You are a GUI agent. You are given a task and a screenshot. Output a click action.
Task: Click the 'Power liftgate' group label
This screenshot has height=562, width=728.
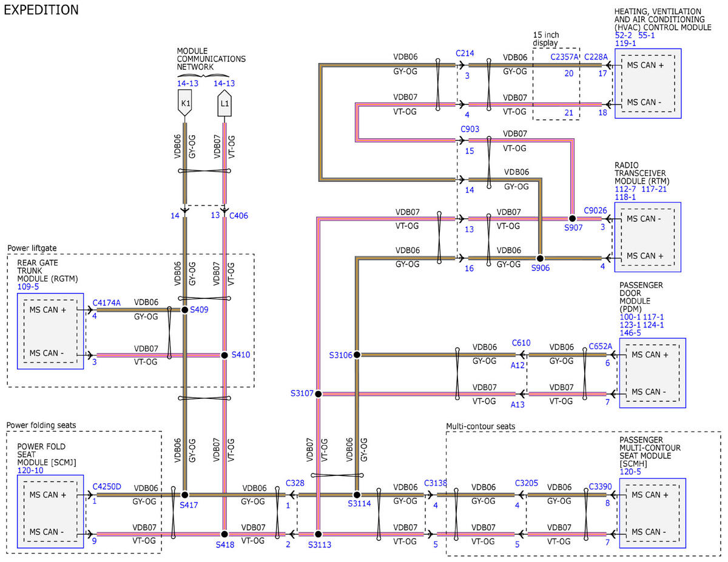pyautogui.click(x=32, y=248)
